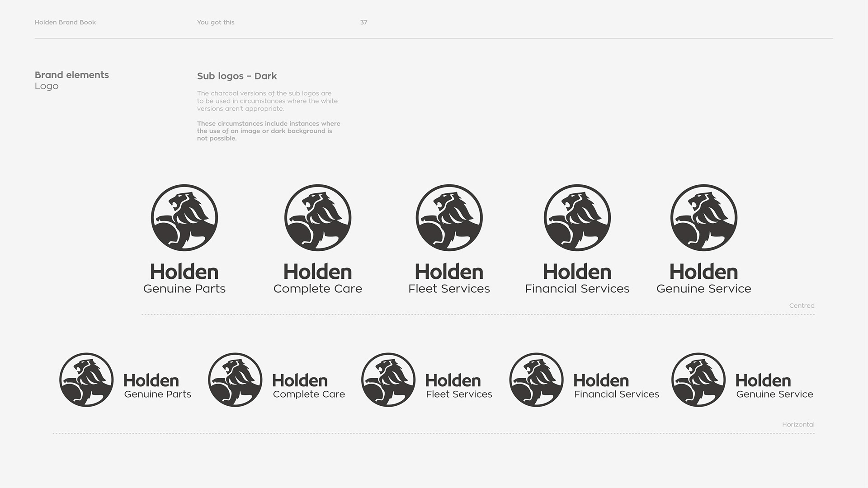Click centred Fleet Services lion emblem
The width and height of the screenshot is (868, 488).
449,218
